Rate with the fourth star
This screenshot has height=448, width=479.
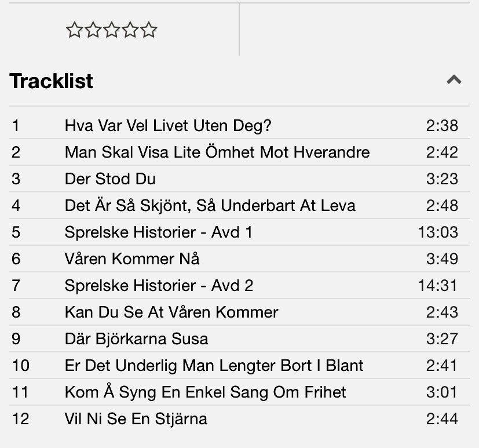click(x=130, y=30)
